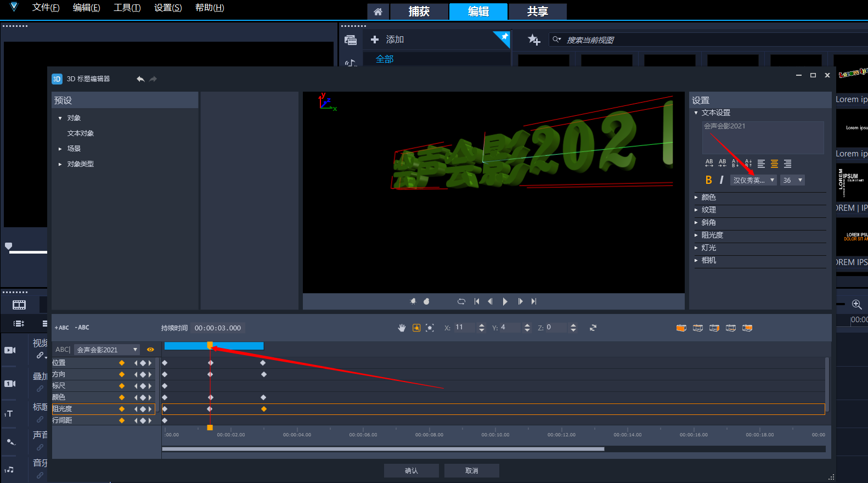Click the 确认 button
This screenshot has width=868, height=483.
click(411, 470)
